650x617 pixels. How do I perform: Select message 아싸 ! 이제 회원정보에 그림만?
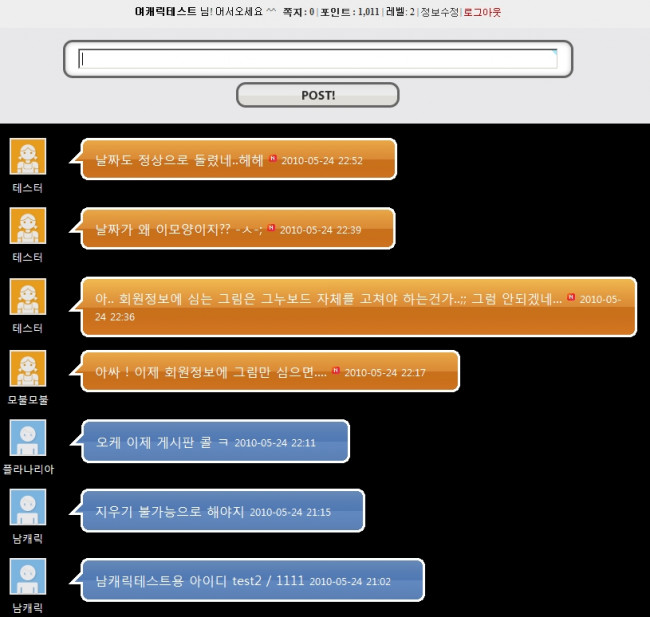point(211,372)
